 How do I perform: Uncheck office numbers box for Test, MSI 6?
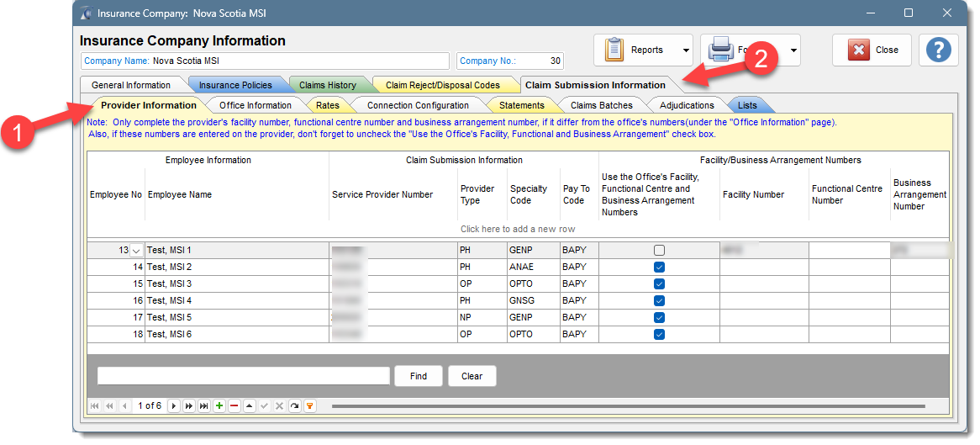[x=659, y=335]
